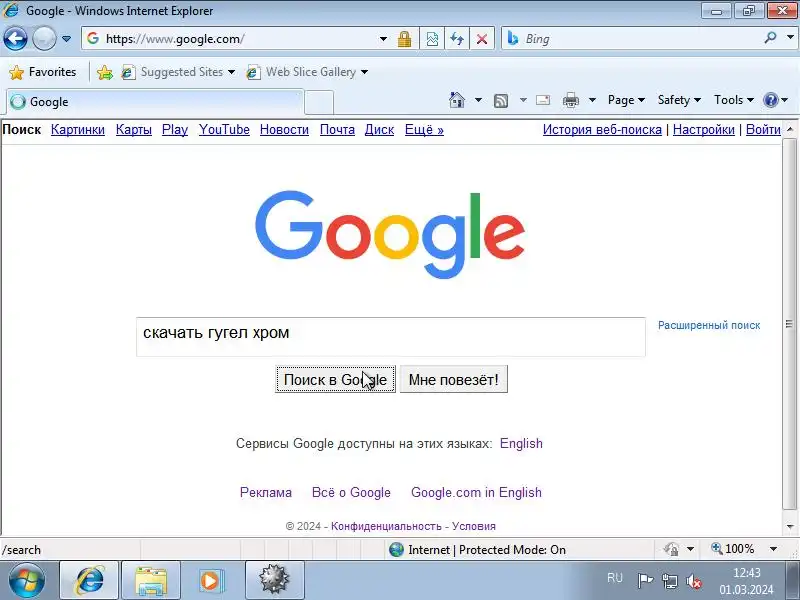The image size is (800, 600).
Task: Click the Internet zone globe icon
Action: [x=396, y=549]
